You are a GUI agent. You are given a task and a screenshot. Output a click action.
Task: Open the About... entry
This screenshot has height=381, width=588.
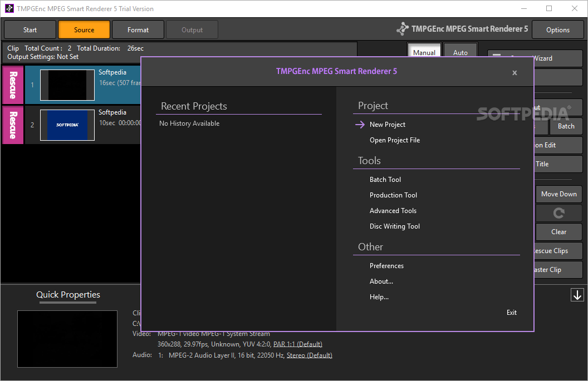[381, 281]
